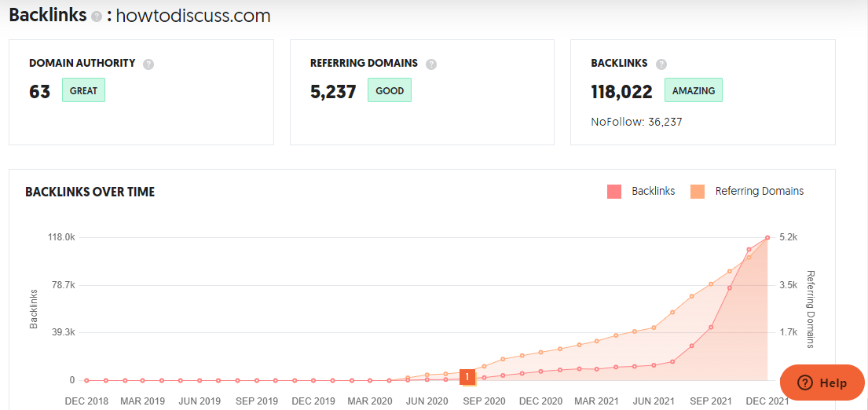Click the DEC 2021 backlinks data point
This screenshot has width=868, height=410.
point(767,237)
